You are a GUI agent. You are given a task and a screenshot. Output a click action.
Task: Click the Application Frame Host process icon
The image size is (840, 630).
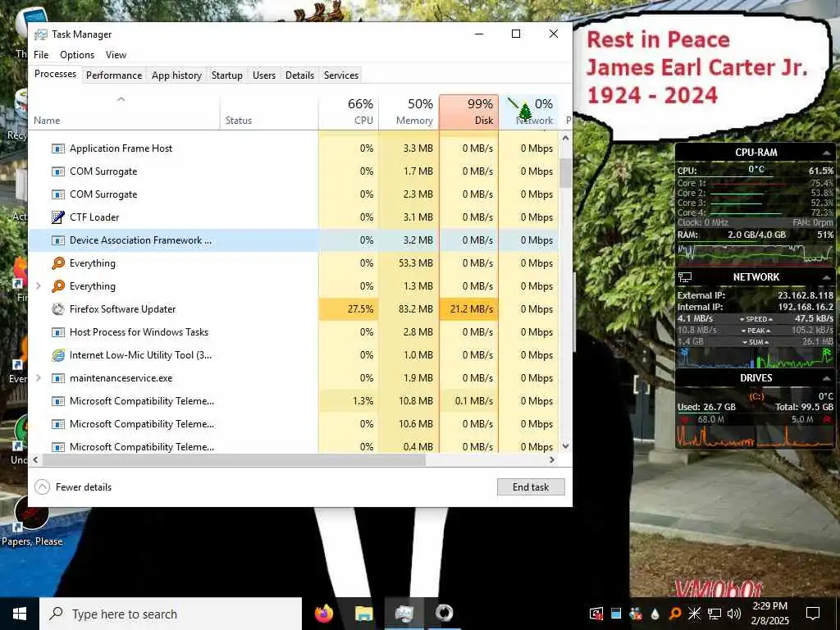(x=58, y=148)
